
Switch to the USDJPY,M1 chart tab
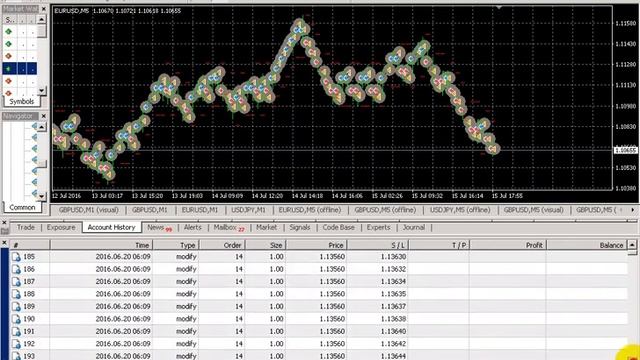[x=248, y=210]
